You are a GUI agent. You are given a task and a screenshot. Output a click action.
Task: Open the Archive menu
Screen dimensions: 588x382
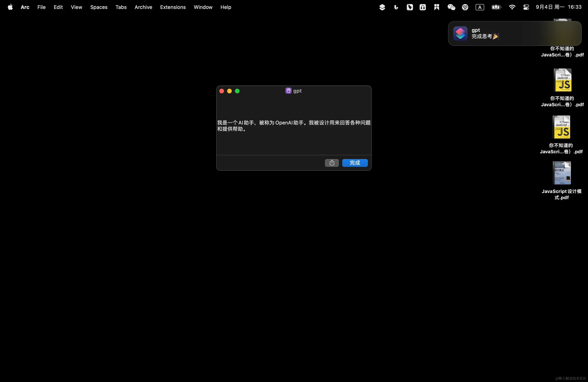(143, 7)
